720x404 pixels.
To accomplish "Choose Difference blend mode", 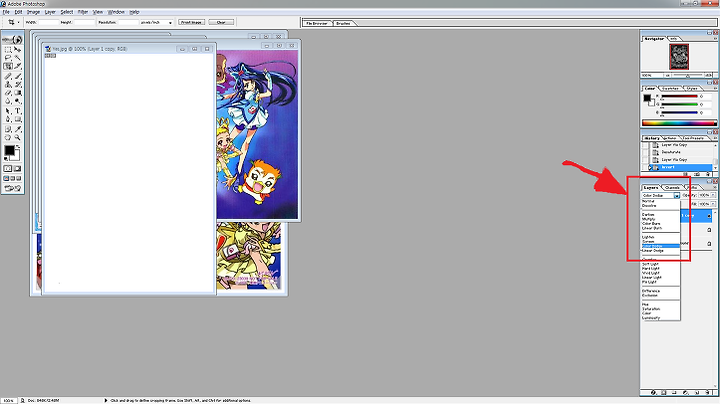I will pos(651,291).
